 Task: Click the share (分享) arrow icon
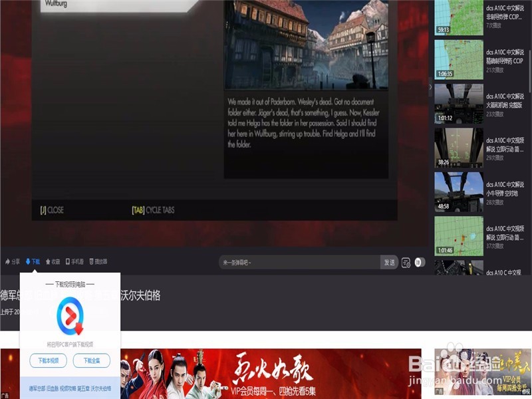click(7, 261)
